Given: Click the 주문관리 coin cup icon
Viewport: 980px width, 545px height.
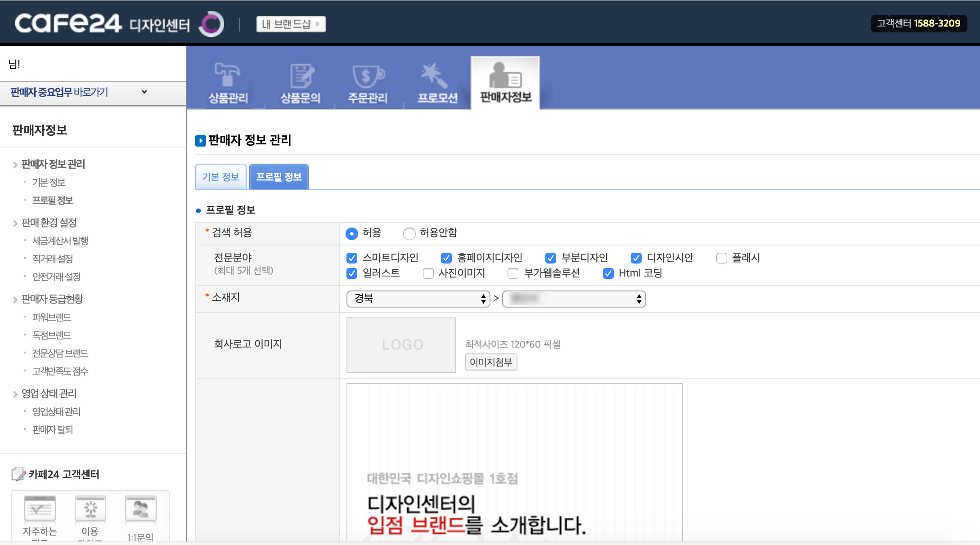Looking at the screenshot, I should 368,76.
